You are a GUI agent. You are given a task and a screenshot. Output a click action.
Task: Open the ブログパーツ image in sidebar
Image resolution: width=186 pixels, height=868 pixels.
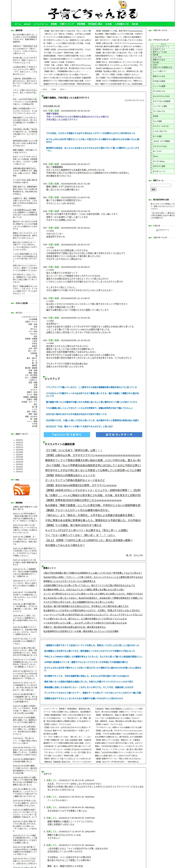(x=163, y=230)
